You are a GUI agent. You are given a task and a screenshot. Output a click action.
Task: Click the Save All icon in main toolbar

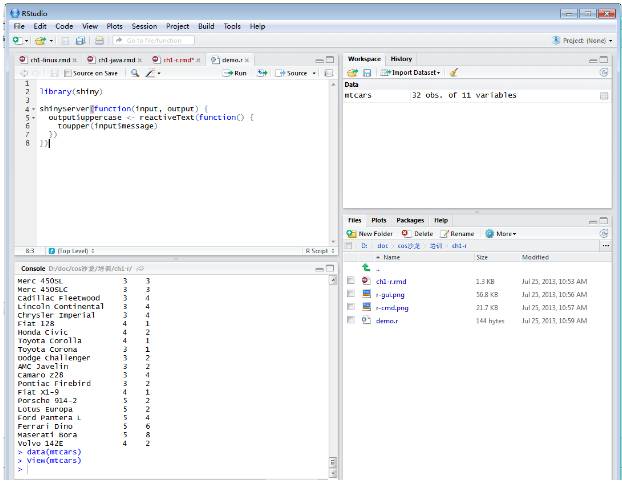click(81, 40)
